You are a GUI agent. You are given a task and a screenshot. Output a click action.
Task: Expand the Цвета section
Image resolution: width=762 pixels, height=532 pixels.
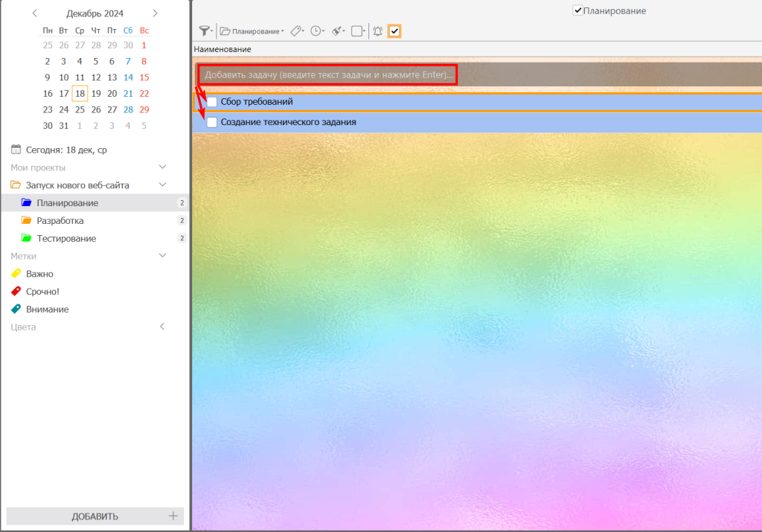163,327
